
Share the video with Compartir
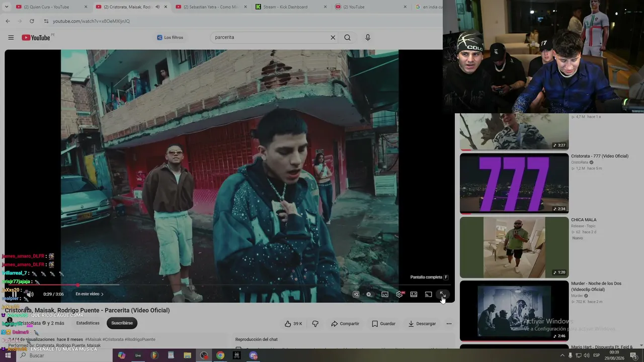[345, 324]
